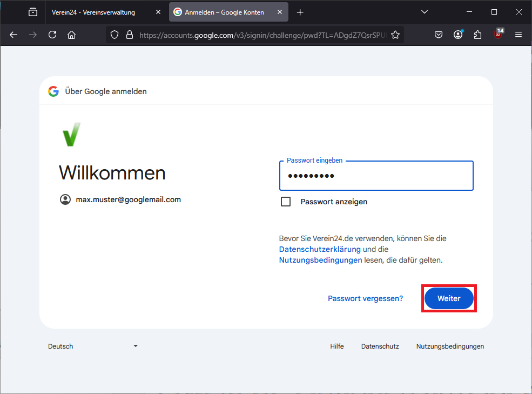Open the uBlock extension showing badge 14

(499, 34)
